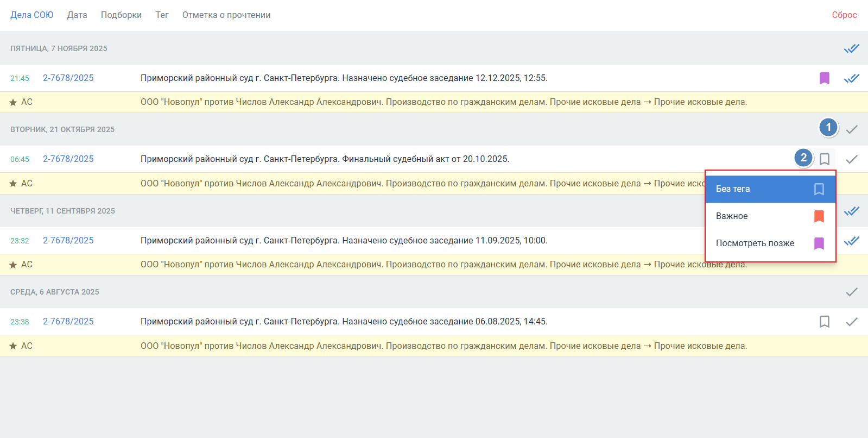Toggle read mark for 6 August group
This screenshot has height=438, width=868.
tap(851, 292)
